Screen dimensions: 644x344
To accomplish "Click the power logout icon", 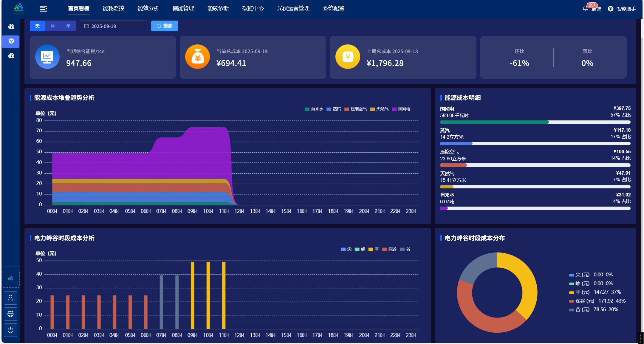I will 10,330.
